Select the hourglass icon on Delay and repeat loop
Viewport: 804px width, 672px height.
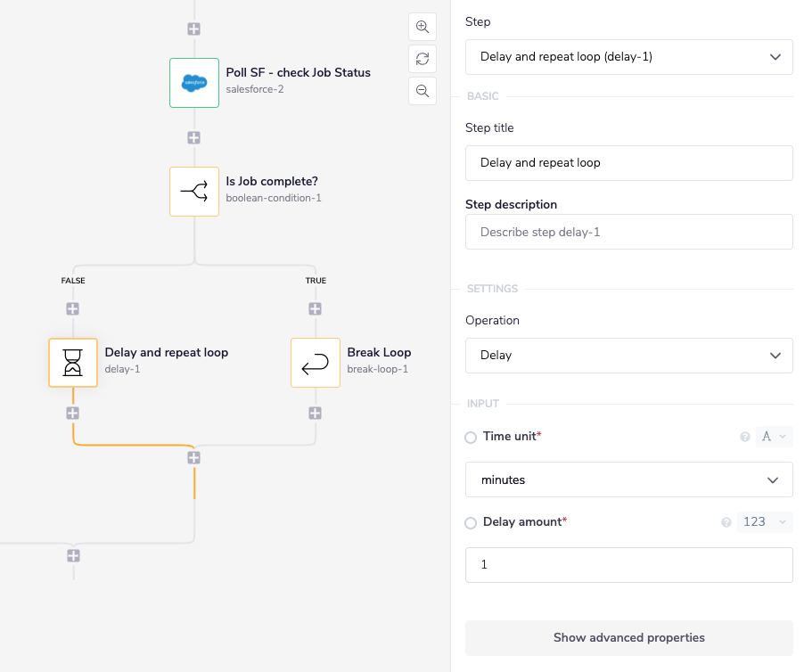(72, 363)
